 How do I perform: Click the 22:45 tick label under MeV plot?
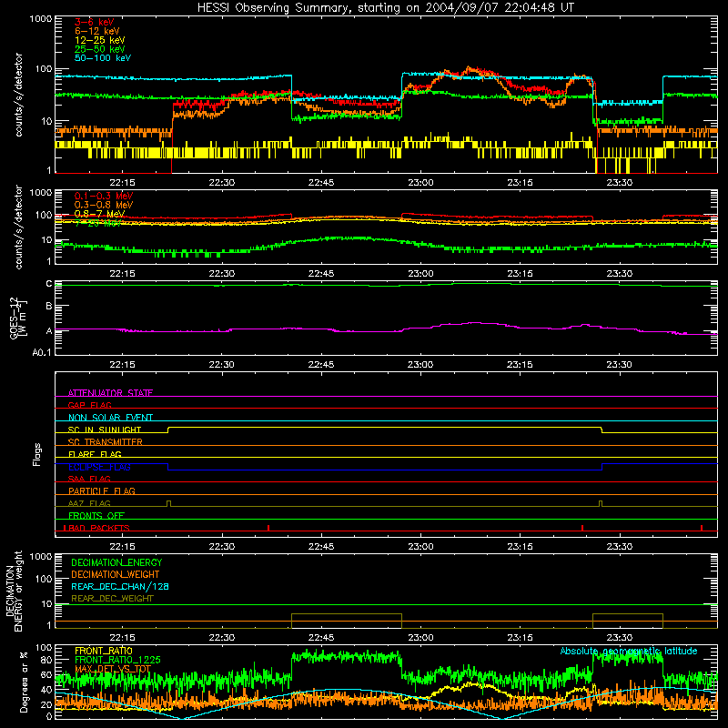(321, 274)
